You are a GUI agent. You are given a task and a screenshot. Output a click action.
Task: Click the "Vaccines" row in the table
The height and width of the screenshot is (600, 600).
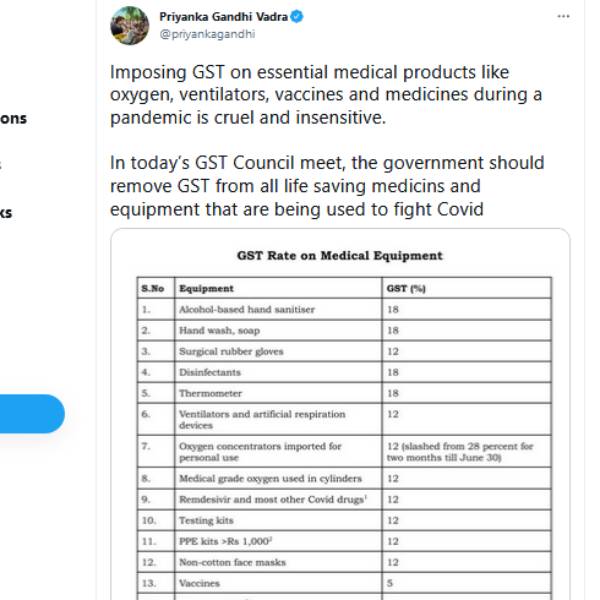tap(199, 584)
